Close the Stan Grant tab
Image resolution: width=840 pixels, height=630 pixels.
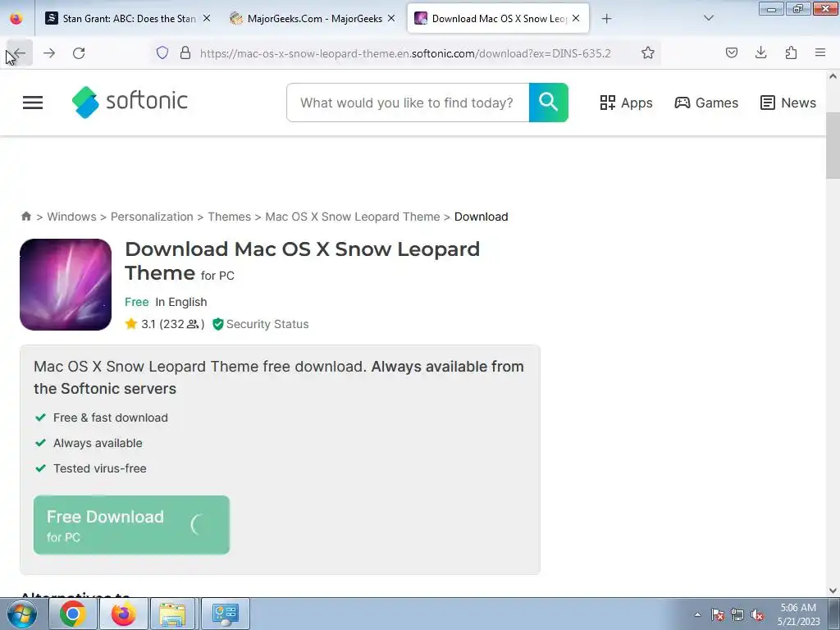point(206,18)
